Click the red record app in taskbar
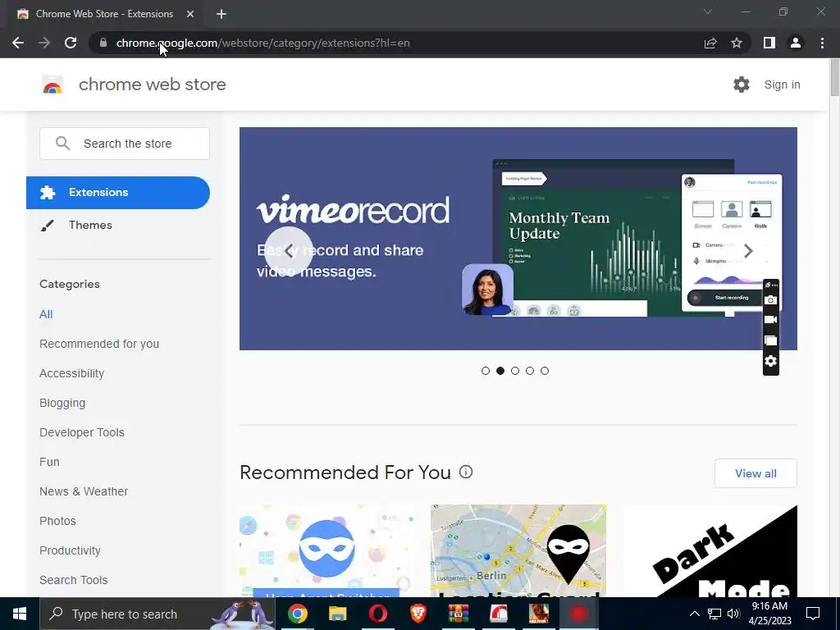 (578, 614)
